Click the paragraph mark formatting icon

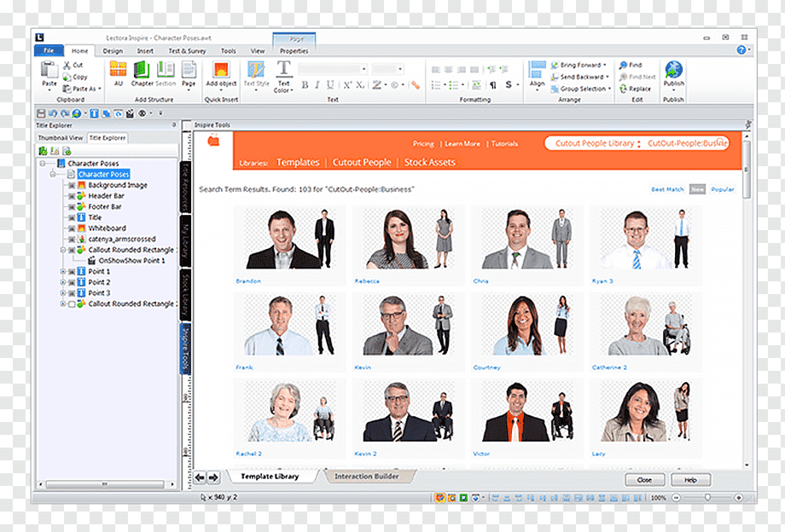(x=493, y=85)
